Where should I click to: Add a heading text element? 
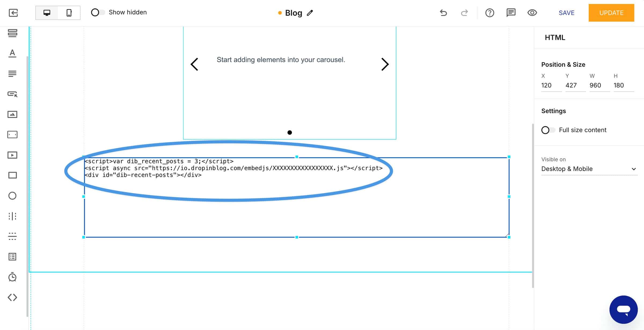point(12,53)
